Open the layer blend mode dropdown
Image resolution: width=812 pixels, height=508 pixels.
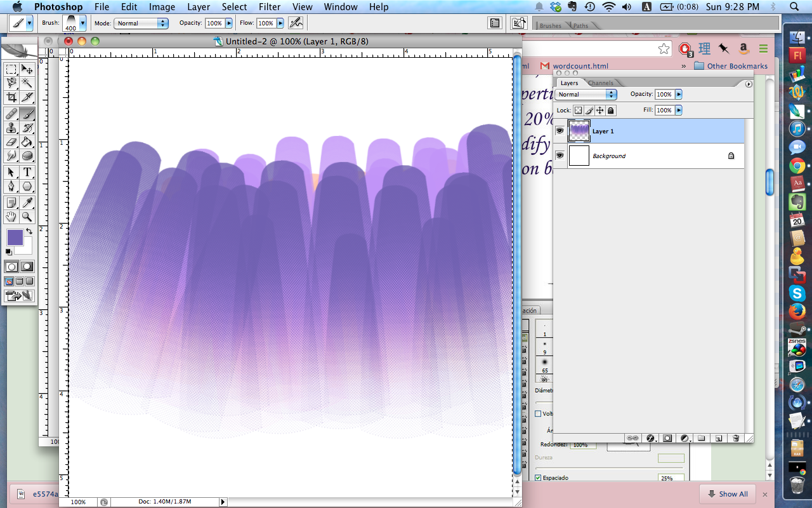pos(586,95)
